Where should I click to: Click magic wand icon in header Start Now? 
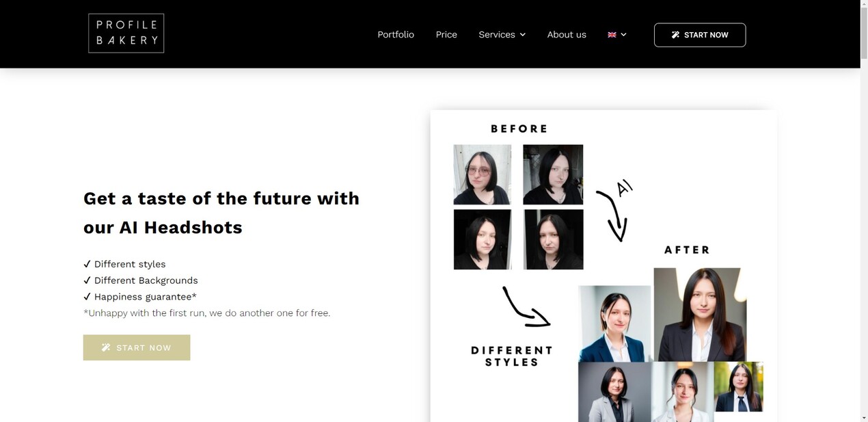click(x=675, y=35)
